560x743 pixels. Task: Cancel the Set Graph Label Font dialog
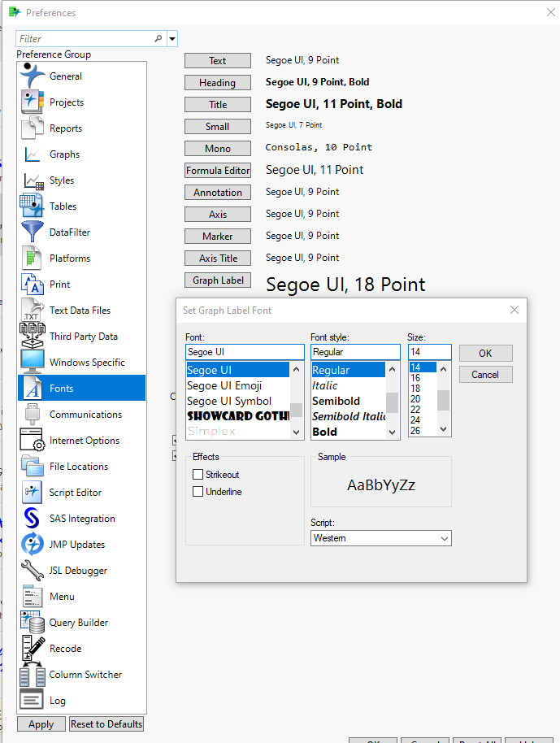pyautogui.click(x=485, y=374)
